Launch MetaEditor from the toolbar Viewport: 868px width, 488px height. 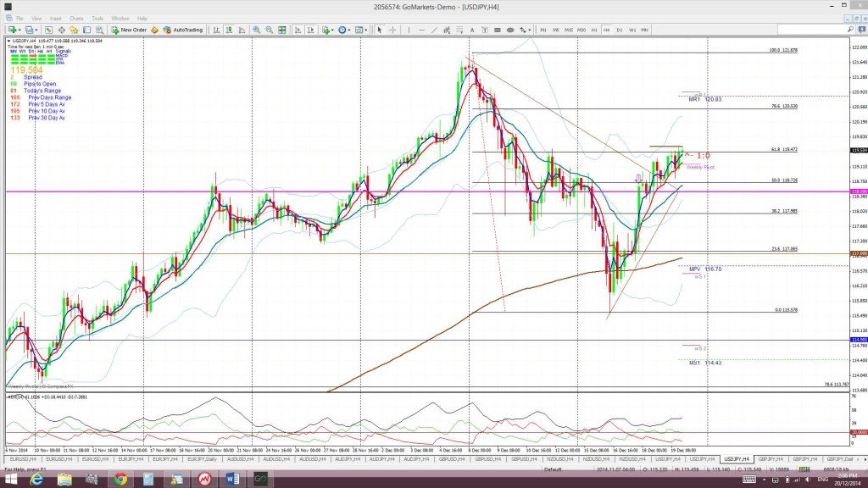[154, 30]
